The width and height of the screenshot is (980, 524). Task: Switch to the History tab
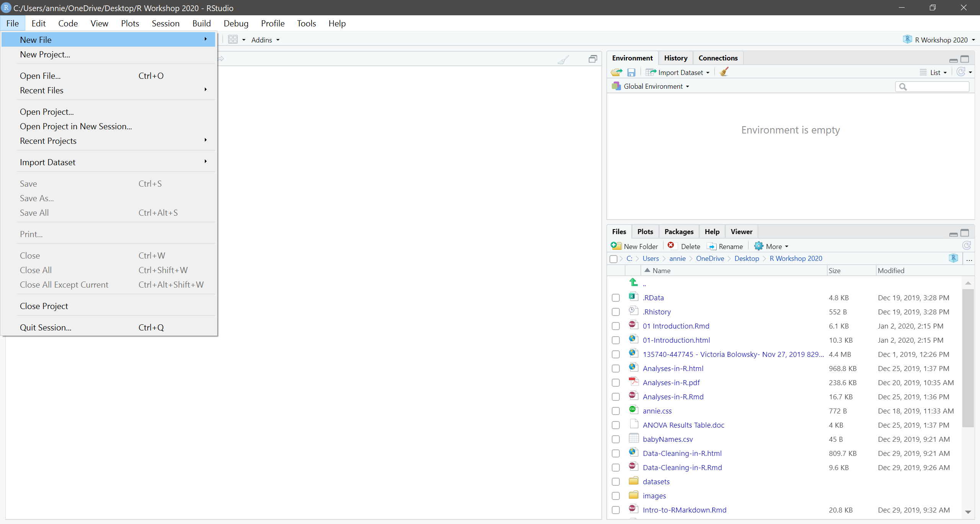[676, 58]
